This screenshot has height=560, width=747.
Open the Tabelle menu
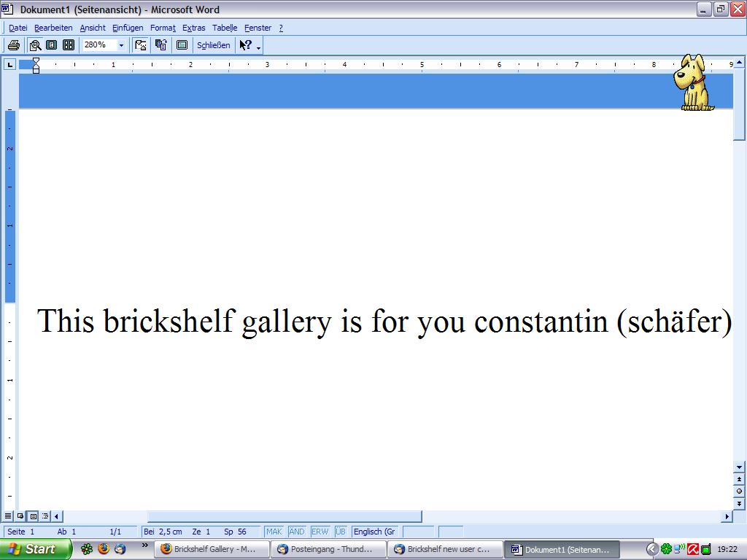click(225, 28)
